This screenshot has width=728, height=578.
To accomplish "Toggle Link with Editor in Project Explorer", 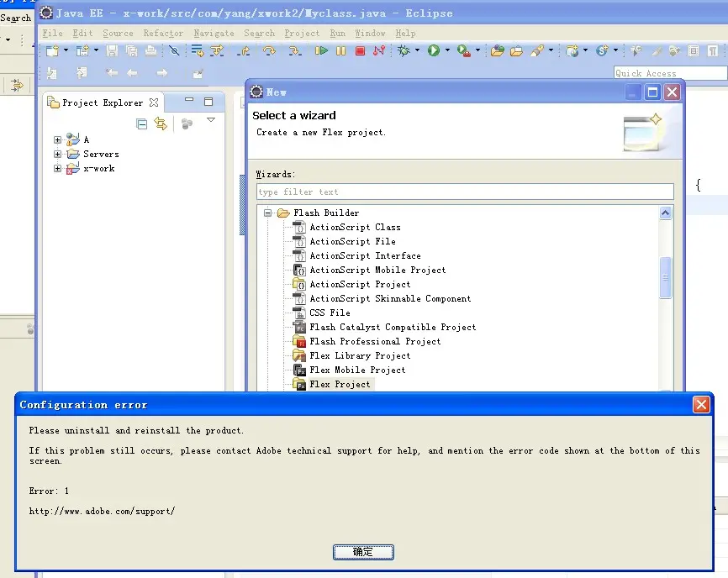I will 161,123.
